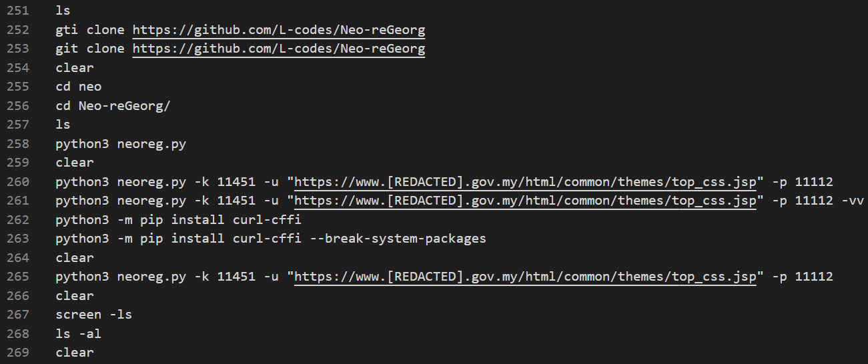This screenshot has height=364, width=868.
Task: Click the '-p 11112' argument on line 265
Action: pos(803,277)
